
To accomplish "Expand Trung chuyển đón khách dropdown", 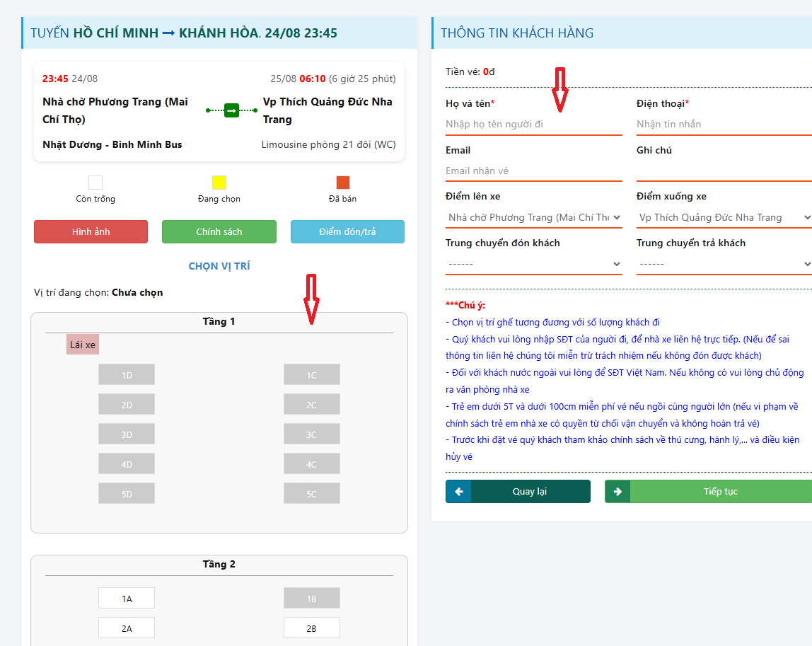I will pos(533,264).
